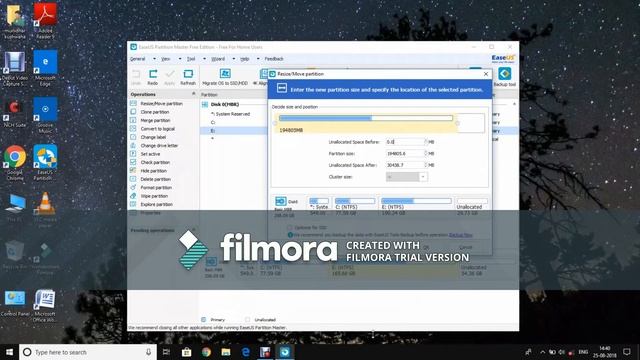Click the EaseUS app taskbar icon
Screen dimensions: 640x360
coord(285,352)
